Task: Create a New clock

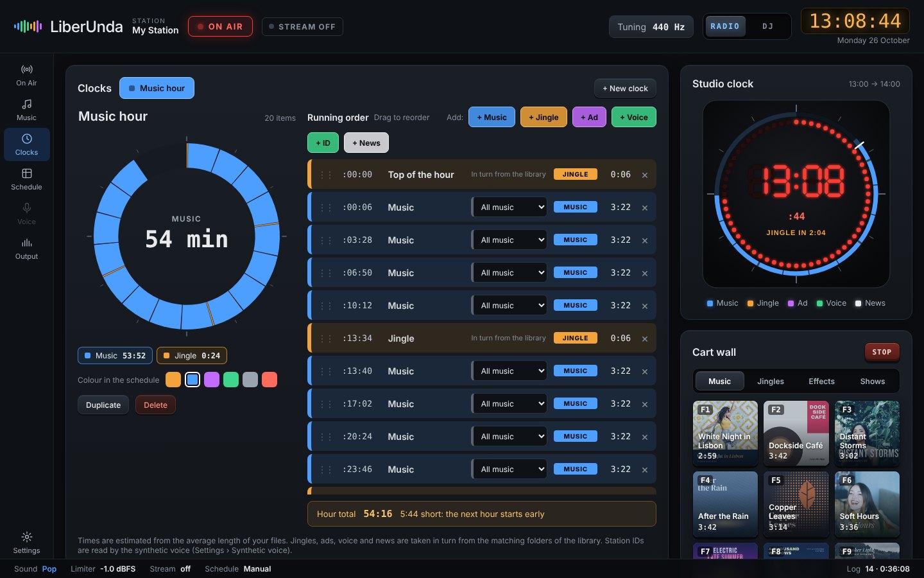Action: [x=625, y=88]
